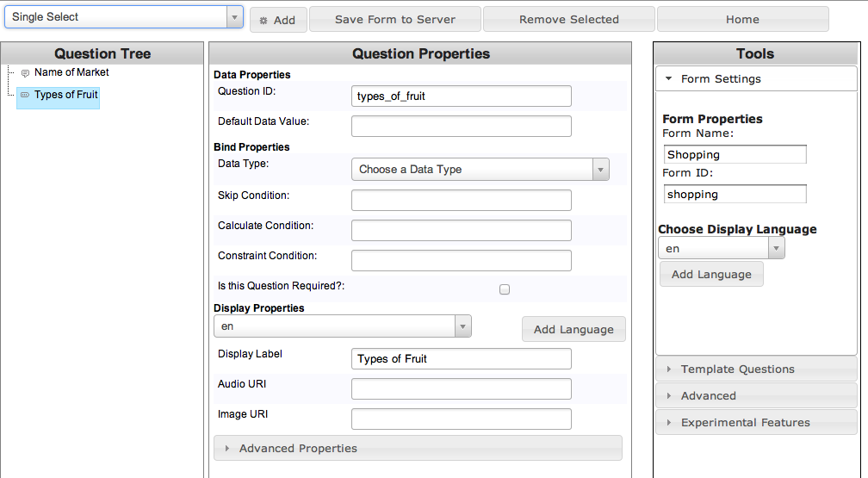Click the Form Name field containing Shopping
This screenshot has width=868, height=478.
coord(735,154)
